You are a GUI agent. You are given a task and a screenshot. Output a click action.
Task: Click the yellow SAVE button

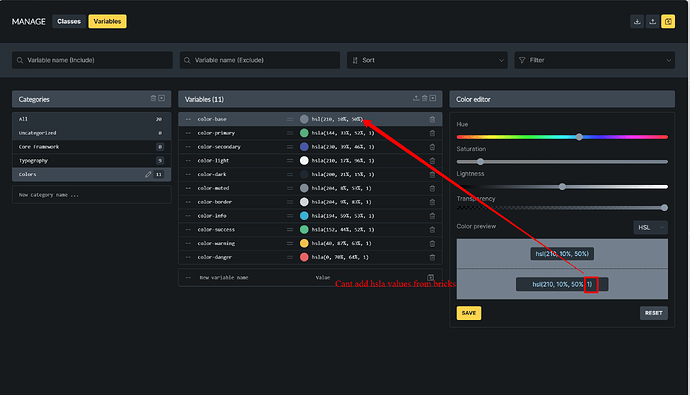[469, 313]
